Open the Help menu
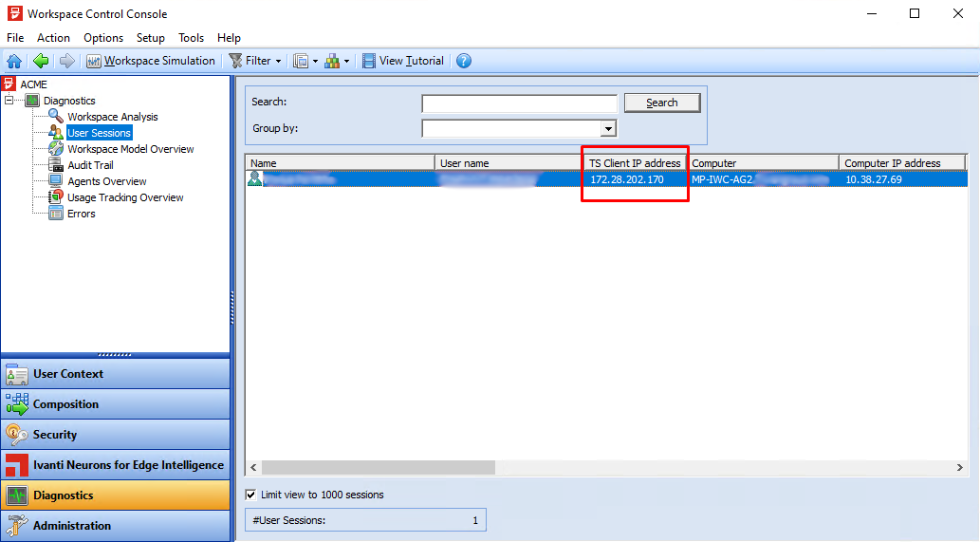This screenshot has height=542, width=980. [x=229, y=38]
